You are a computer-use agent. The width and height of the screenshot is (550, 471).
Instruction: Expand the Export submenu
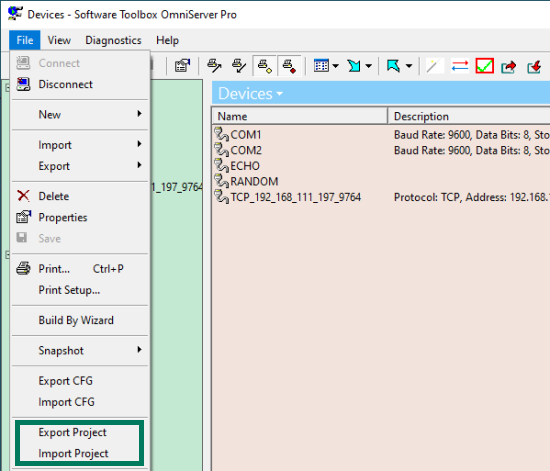point(80,166)
